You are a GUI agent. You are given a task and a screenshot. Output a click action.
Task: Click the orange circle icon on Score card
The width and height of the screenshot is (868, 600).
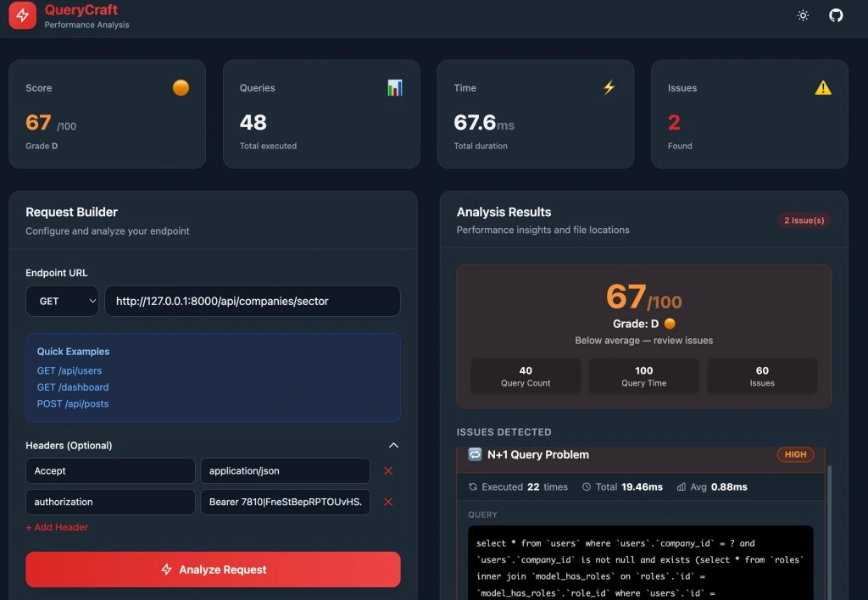pos(181,87)
